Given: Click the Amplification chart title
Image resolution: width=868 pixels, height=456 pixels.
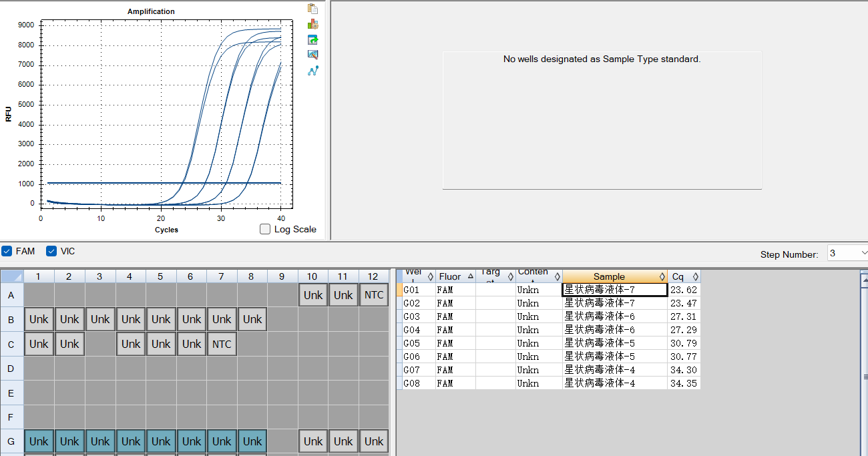Looking at the screenshot, I should point(151,11).
